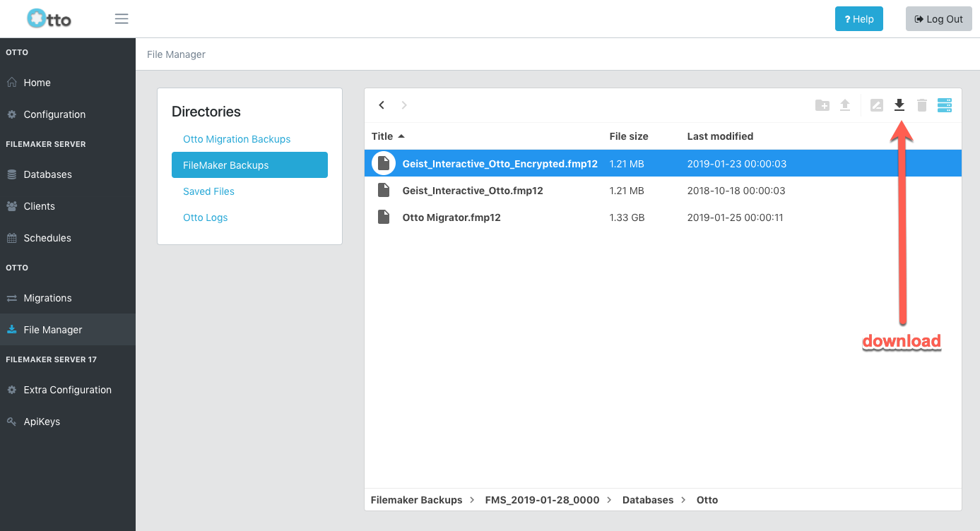Click the Extra Configuration gear icon
Viewport: 980px width, 531px height.
click(12, 390)
